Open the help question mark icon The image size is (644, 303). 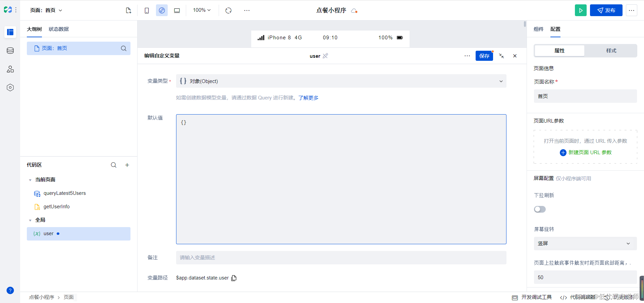point(10,291)
